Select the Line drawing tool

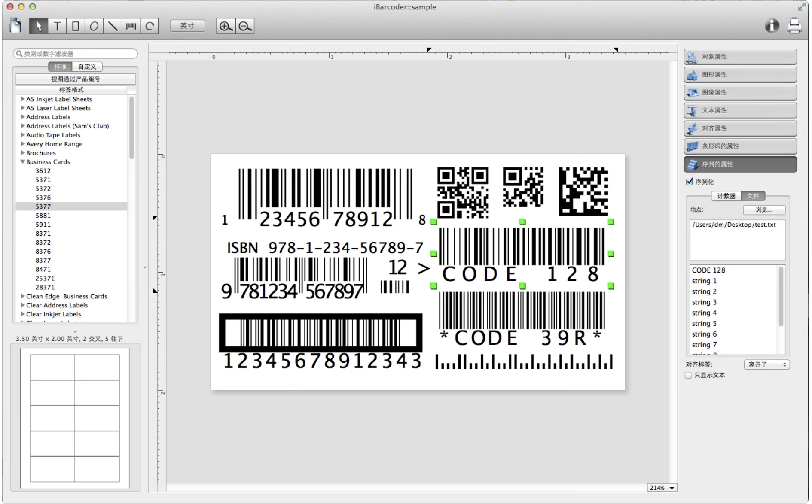point(113,26)
